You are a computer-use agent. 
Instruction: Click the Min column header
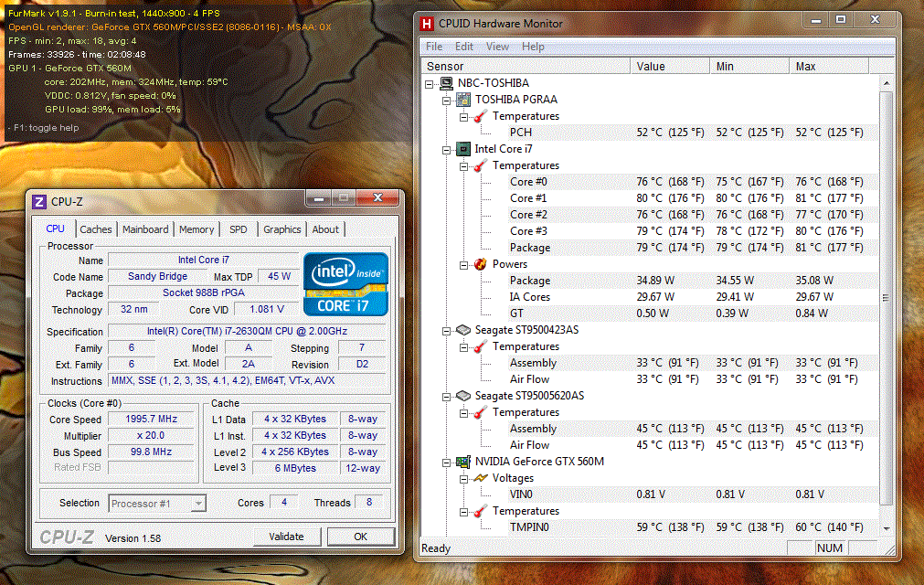[749, 67]
